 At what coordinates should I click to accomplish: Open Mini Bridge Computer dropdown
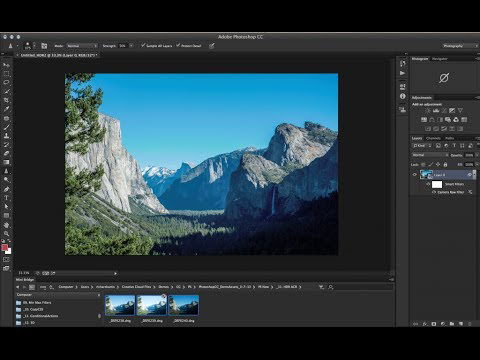coord(58,295)
